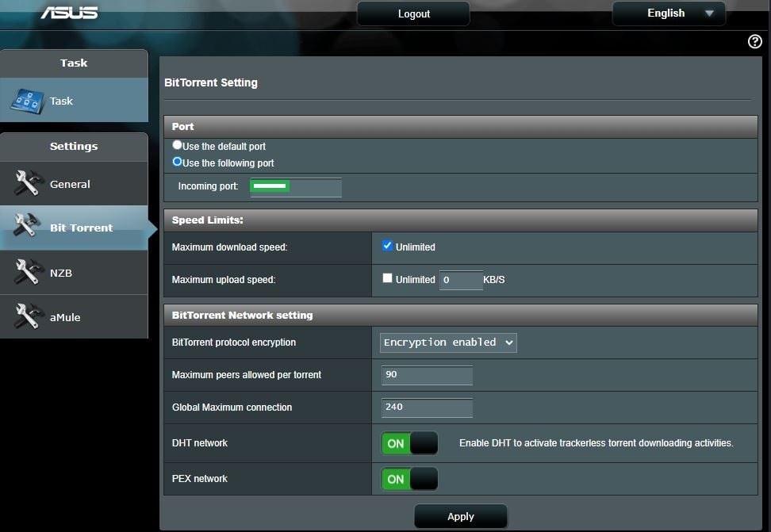771x532 pixels.
Task: Click the aMule wrench icon
Action: coord(28,316)
